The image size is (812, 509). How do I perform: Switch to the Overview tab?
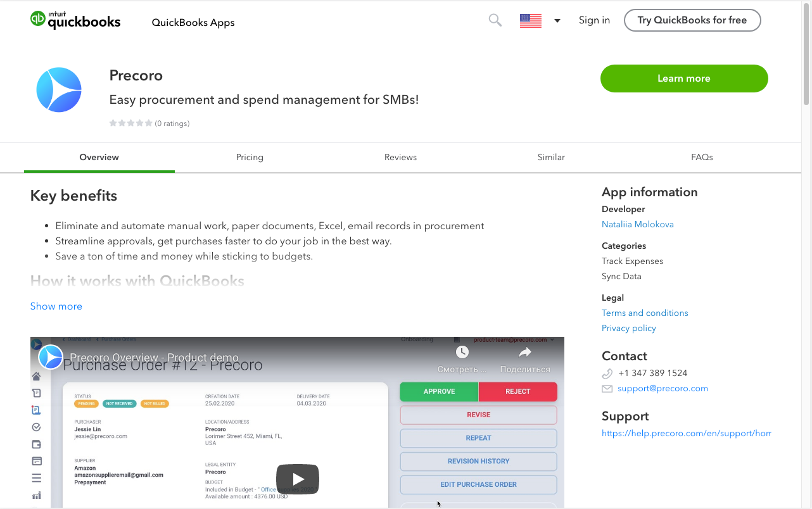99,157
